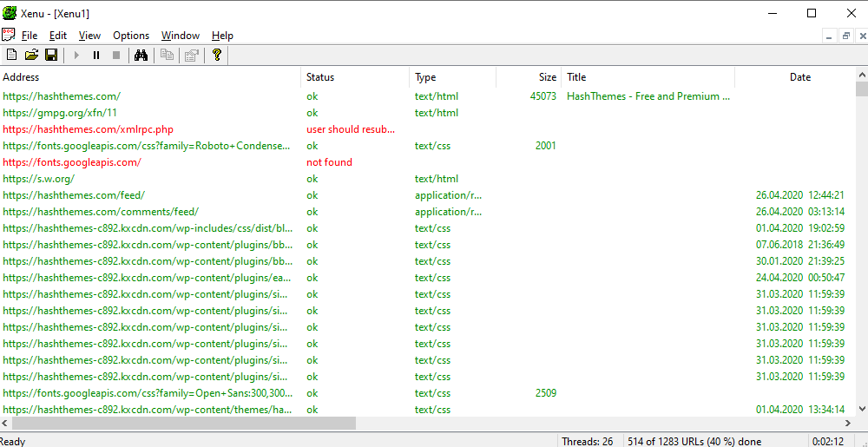
Task: Save the report with the floppy disk icon
Action: coord(51,55)
